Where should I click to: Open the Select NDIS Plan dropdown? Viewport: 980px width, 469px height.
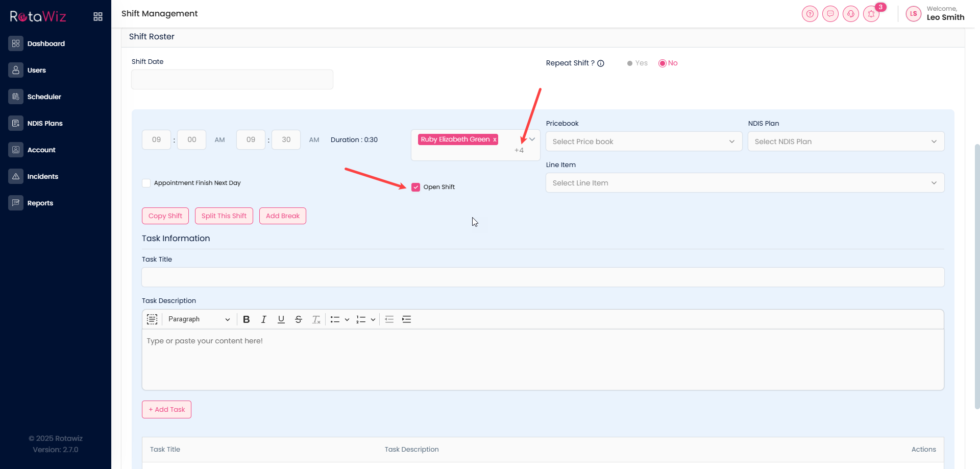coord(845,142)
